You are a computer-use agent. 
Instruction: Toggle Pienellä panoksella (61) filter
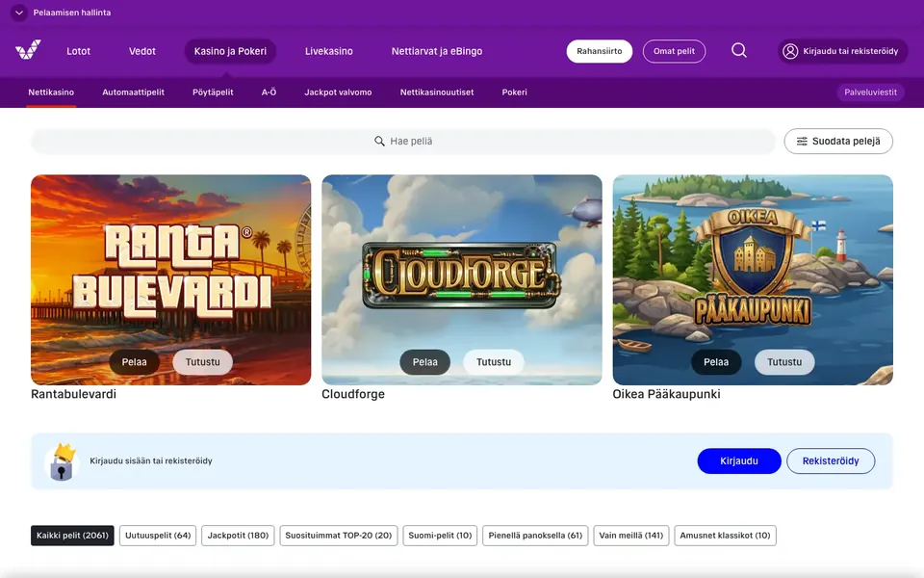tap(535, 536)
